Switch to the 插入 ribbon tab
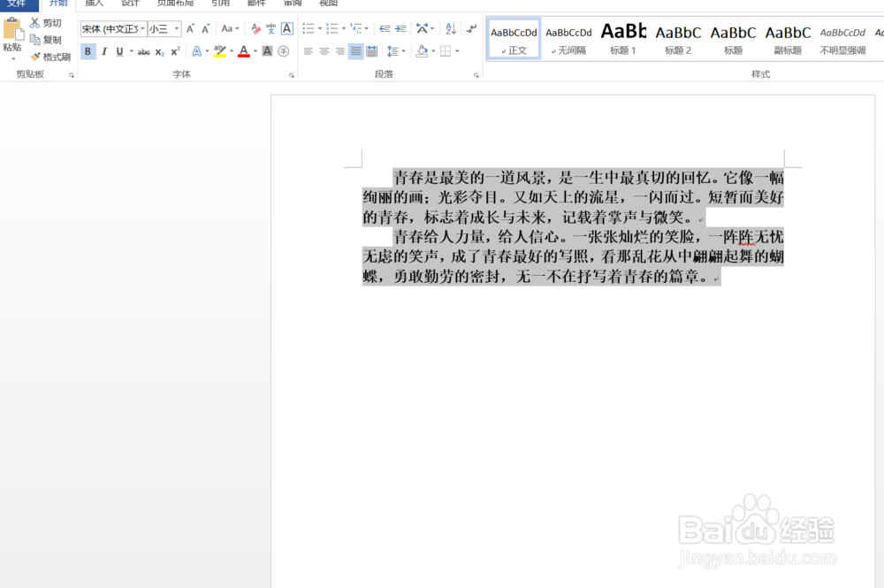The height and width of the screenshot is (588, 884). 94,4
